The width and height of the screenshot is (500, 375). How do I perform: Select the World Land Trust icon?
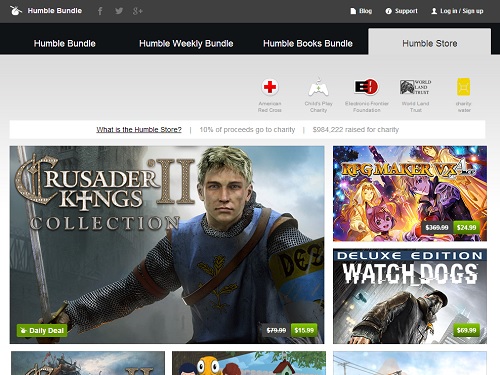(415, 87)
